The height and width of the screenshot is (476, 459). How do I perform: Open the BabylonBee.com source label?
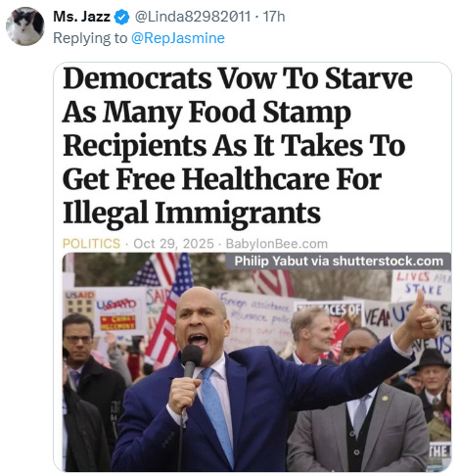[277, 244]
